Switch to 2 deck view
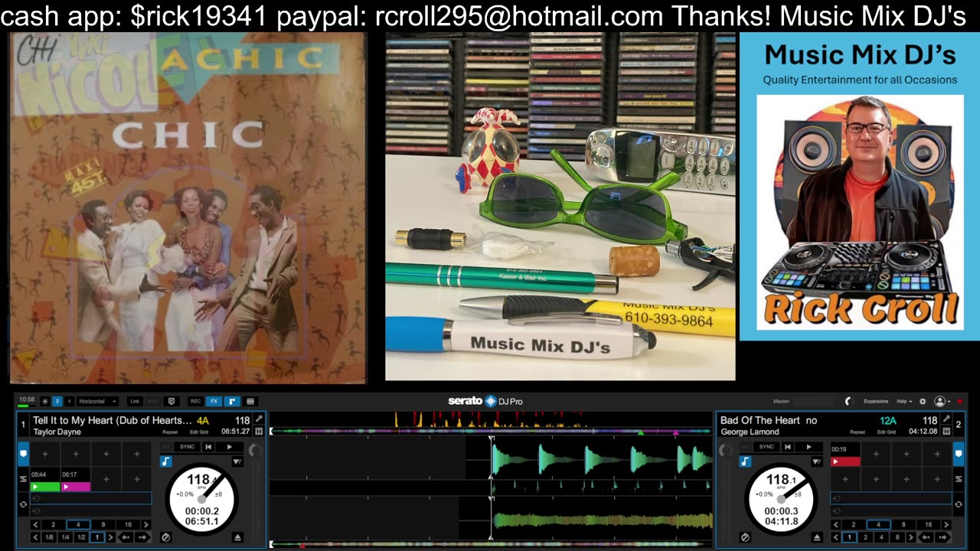This screenshot has width=980, height=551. (x=57, y=401)
